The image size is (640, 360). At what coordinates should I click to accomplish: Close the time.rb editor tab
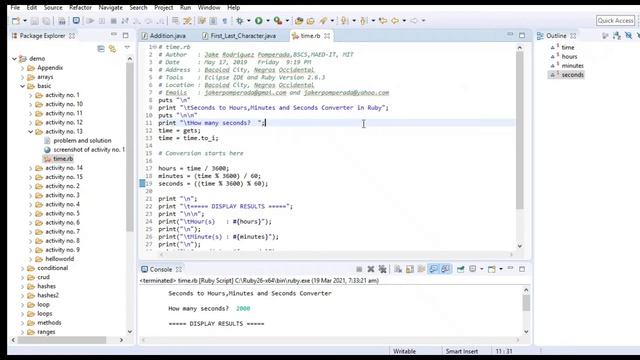coord(327,36)
